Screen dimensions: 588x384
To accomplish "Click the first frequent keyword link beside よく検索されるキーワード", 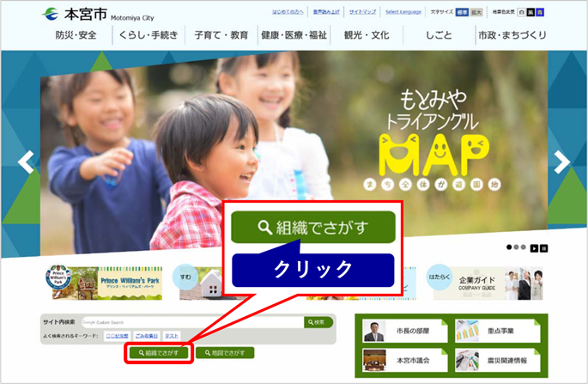I will tap(117, 336).
